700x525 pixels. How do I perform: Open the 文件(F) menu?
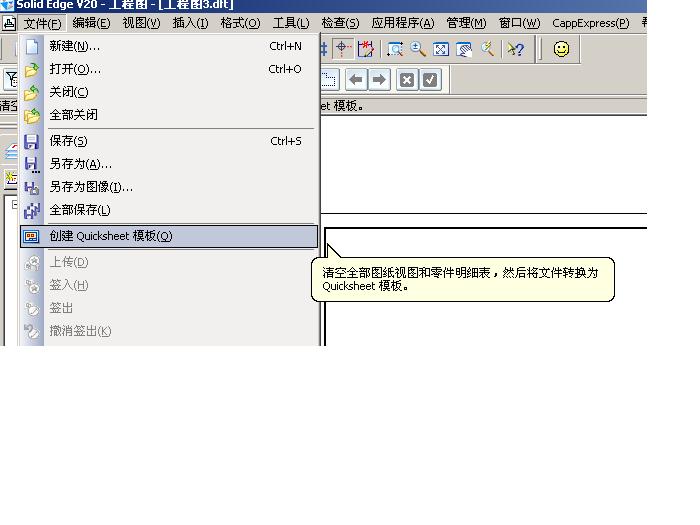pyautogui.click(x=43, y=23)
